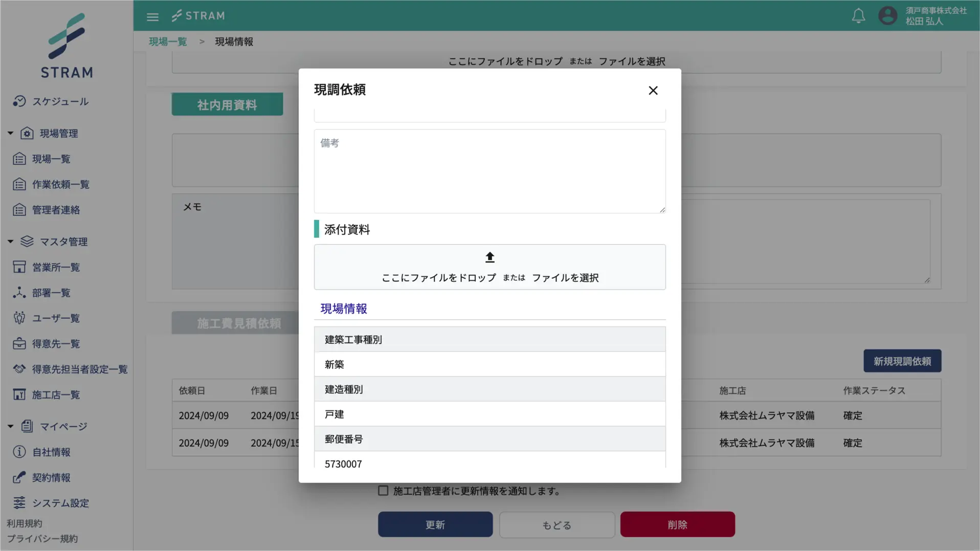The width and height of the screenshot is (980, 551).
Task: Open the notification bell
Action: click(858, 16)
